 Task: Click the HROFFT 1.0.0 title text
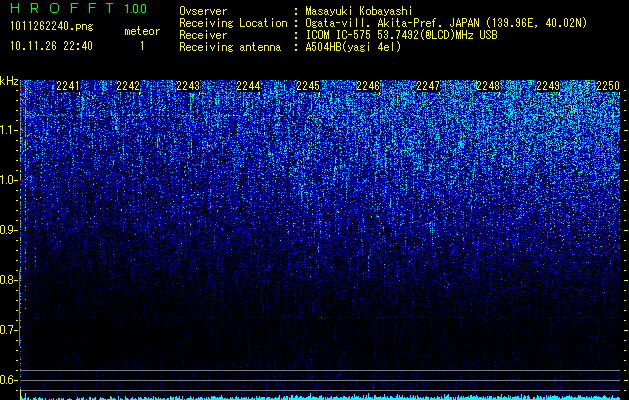(78, 8)
